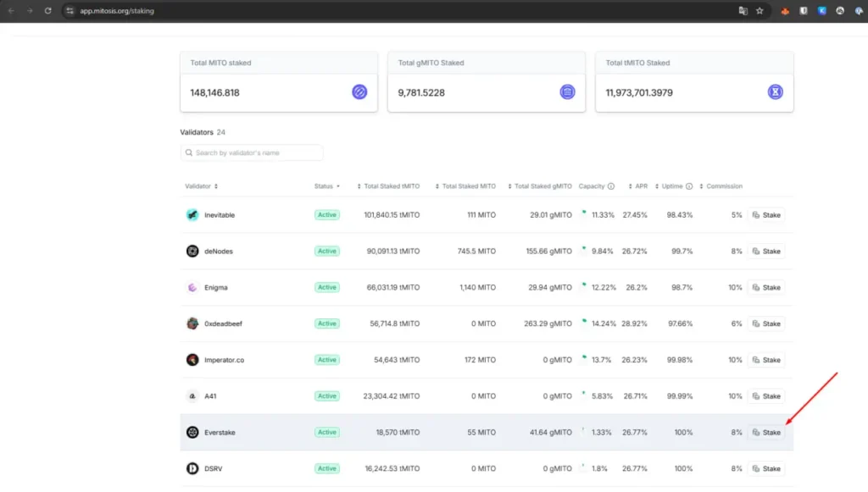Click the Capacity column header
This screenshot has width=868, height=492.
click(591, 186)
